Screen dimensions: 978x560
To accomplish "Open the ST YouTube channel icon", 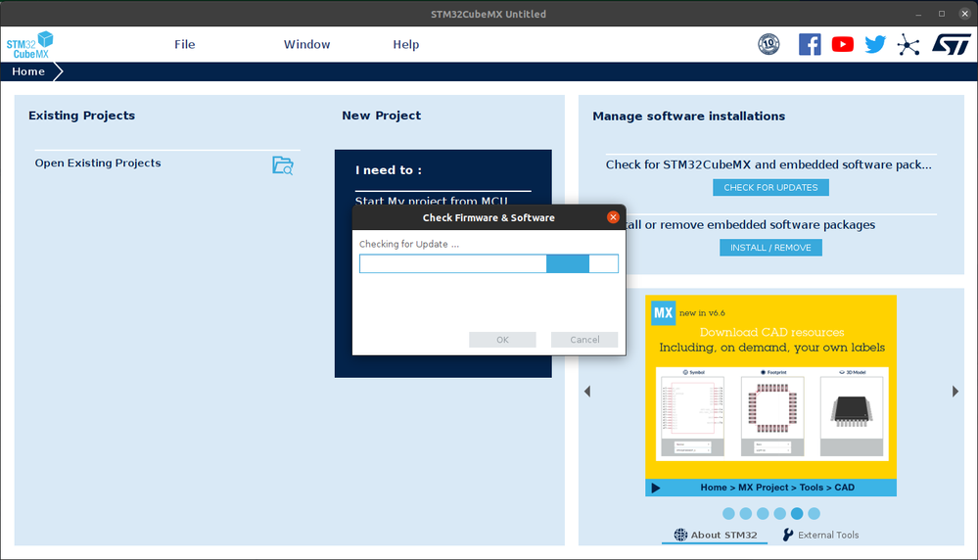I will pyautogui.click(x=843, y=44).
